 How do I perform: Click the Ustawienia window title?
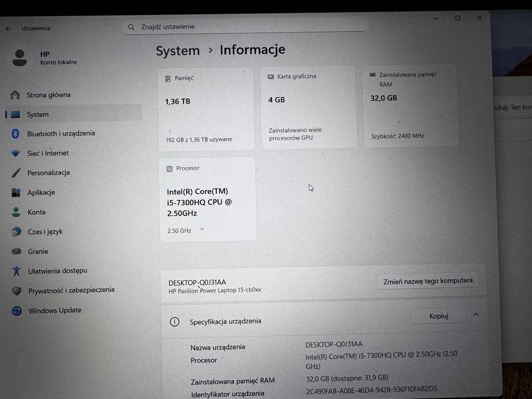coord(36,28)
